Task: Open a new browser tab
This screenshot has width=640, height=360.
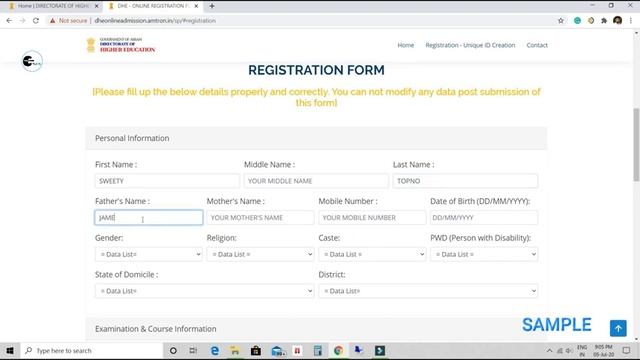Action: click(x=212, y=6)
